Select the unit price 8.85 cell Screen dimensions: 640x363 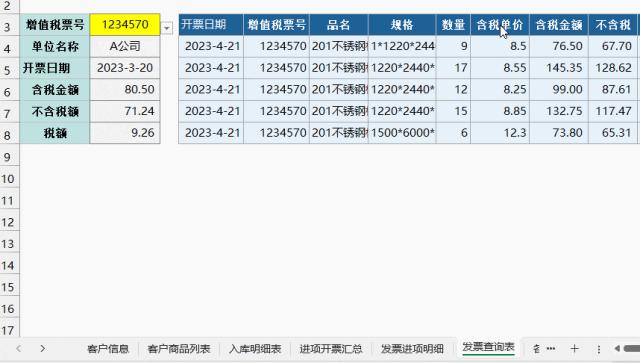(x=500, y=111)
